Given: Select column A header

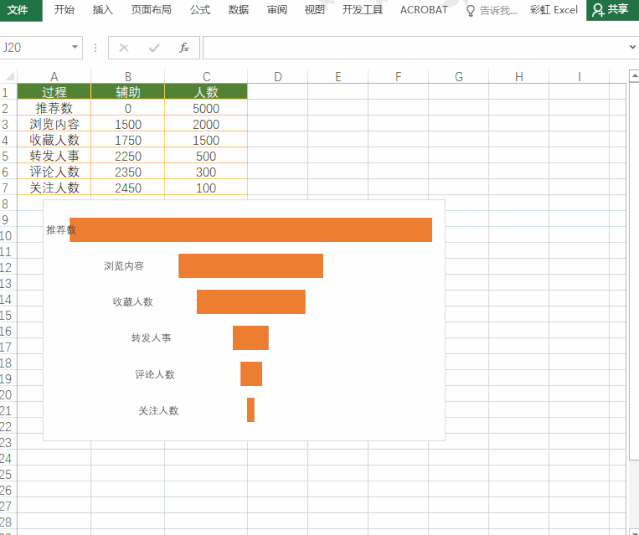Looking at the screenshot, I should (54, 76).
